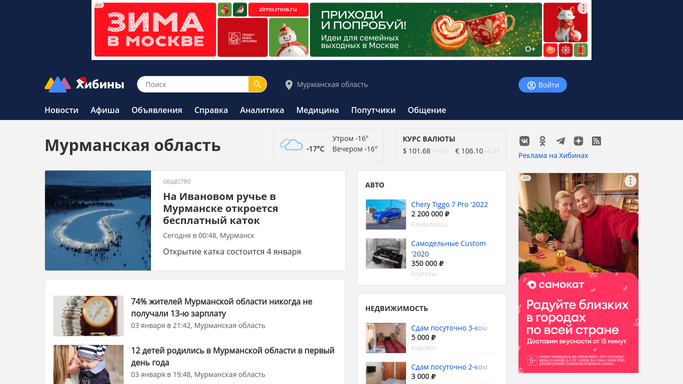Open the Chery Tiggo 7 Pro listing
Screen dimensions: 683x384
450,204
